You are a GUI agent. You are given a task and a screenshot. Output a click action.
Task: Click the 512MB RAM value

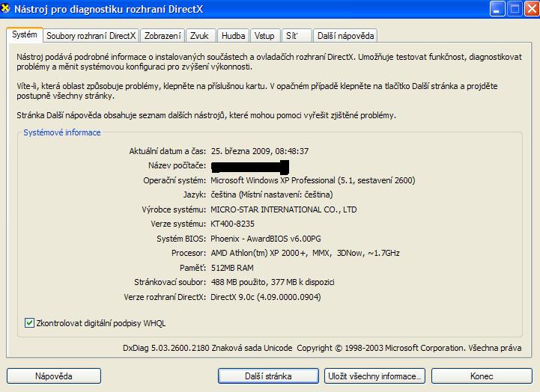[232, 268]
